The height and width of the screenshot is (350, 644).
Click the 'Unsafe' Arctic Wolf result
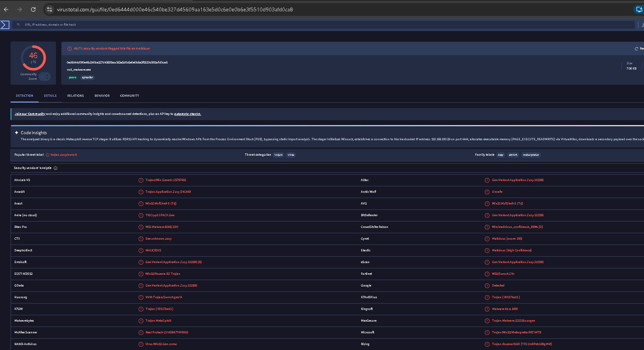(x=497, y=192)
